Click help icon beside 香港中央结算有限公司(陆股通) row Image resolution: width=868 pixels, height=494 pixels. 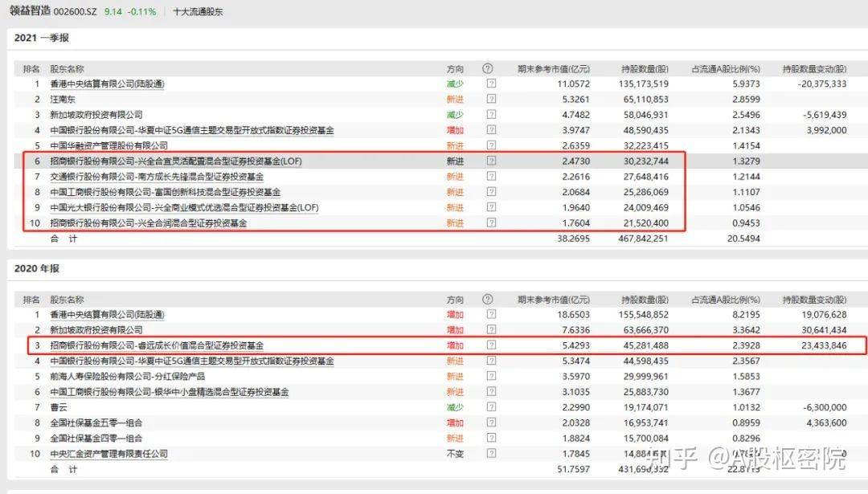[491, 84]
